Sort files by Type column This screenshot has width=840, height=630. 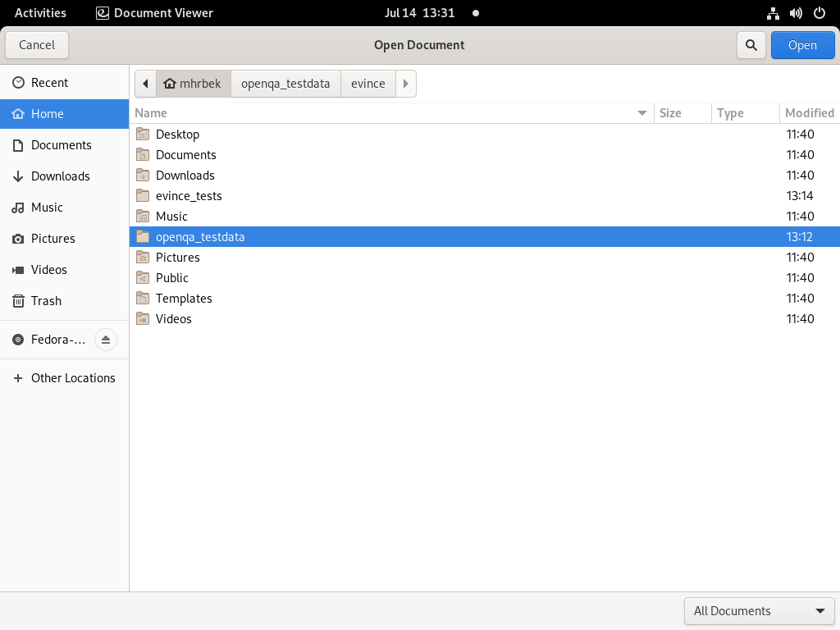pyautogui.click(x=745, y=113)
